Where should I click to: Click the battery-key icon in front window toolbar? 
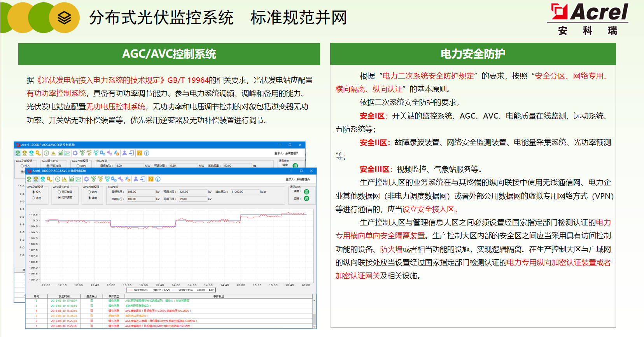point(49,179)
